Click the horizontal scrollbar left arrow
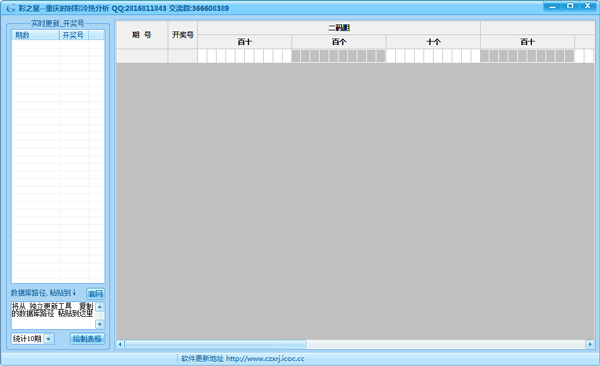Viewport: 600px width, 366px height. pyautogui.click(x=120, y=344)
